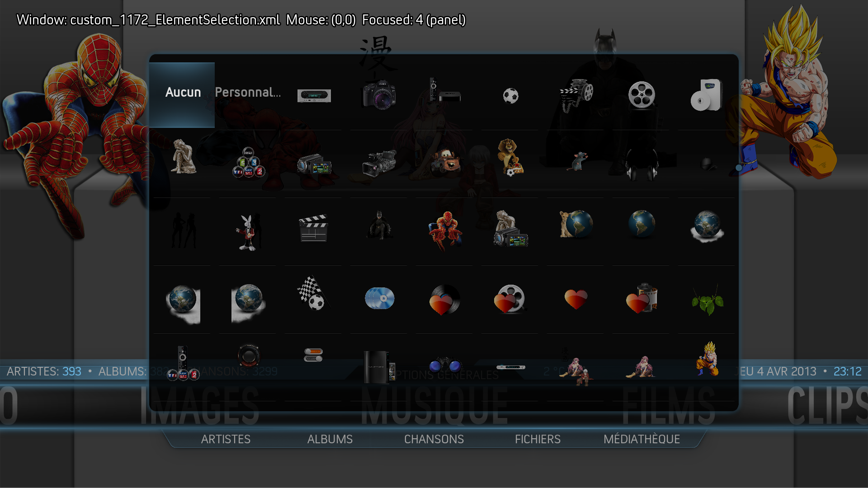This screenshot has width=868, height=488.
Task: Choose the headphones icon
Action: pos(642,165)
